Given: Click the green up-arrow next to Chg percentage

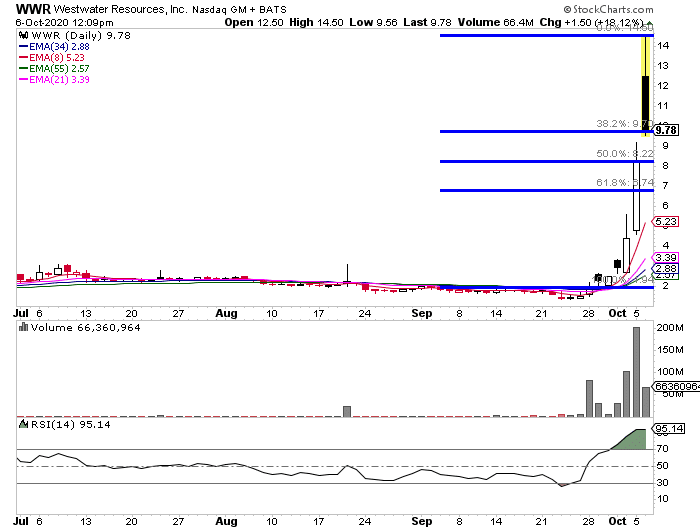Looking at the screenshot, I should (x=650, y=23).
